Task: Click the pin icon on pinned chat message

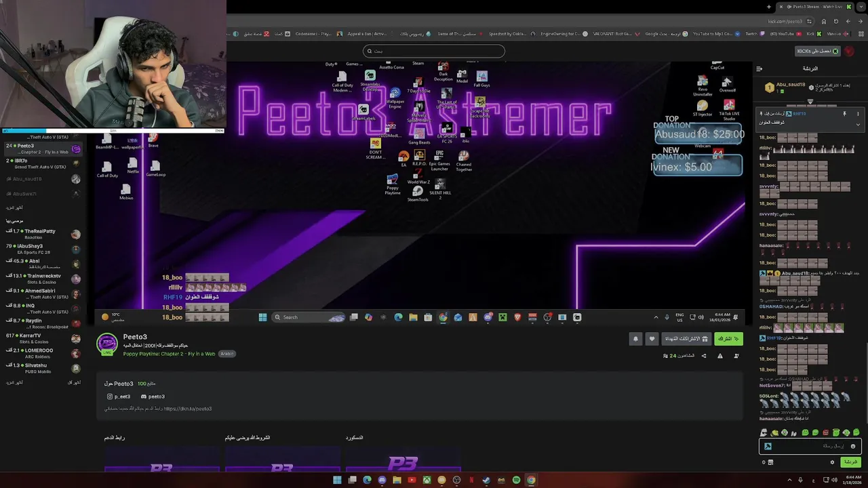Action: 844,114
